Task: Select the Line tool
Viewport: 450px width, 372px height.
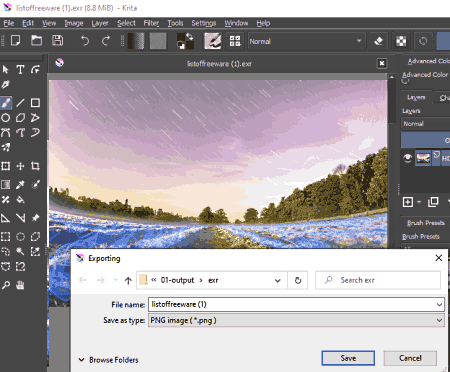Action: (20, 103)
